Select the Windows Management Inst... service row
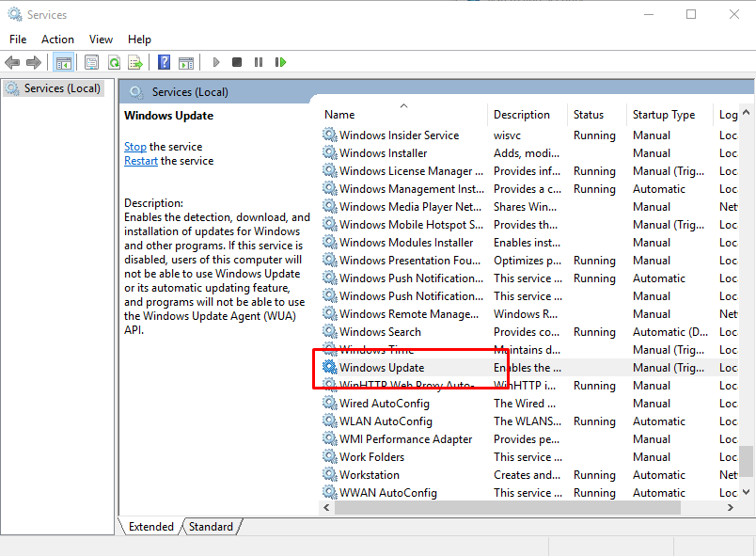The height and width of the screenshot is (556, 756). click(529, 188)
